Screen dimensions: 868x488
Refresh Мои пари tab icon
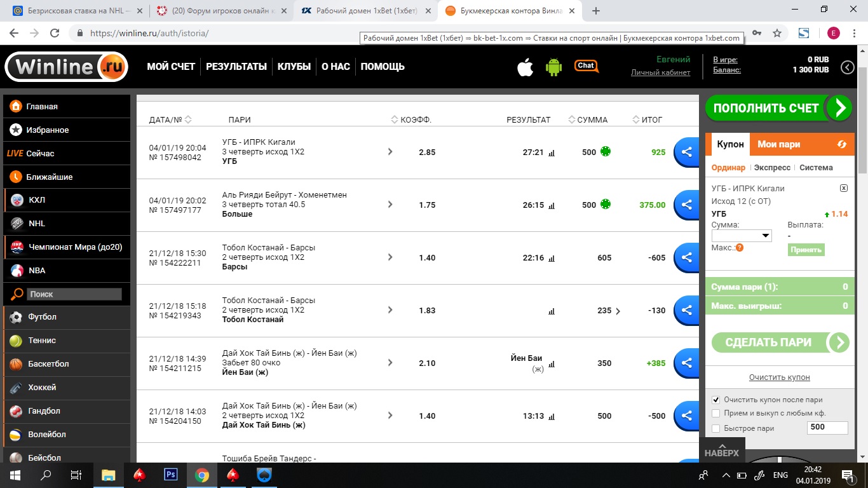842,144
